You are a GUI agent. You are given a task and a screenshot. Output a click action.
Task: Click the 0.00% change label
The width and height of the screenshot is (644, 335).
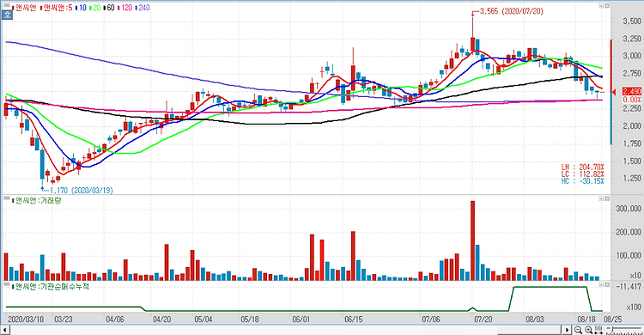click(632, 100)
